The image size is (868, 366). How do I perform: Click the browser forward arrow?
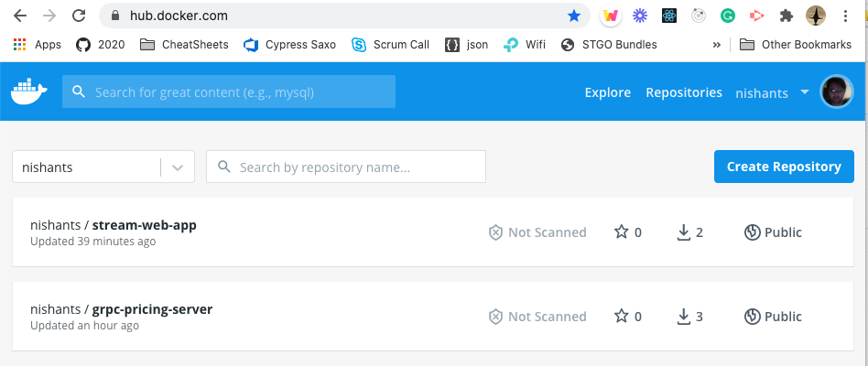[x=49, y=16]
